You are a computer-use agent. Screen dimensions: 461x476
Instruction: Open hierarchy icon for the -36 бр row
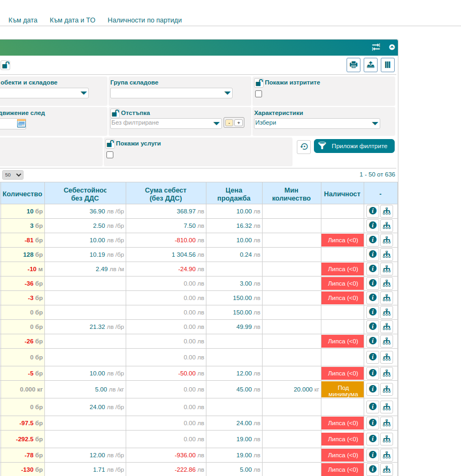pos(387,283)
